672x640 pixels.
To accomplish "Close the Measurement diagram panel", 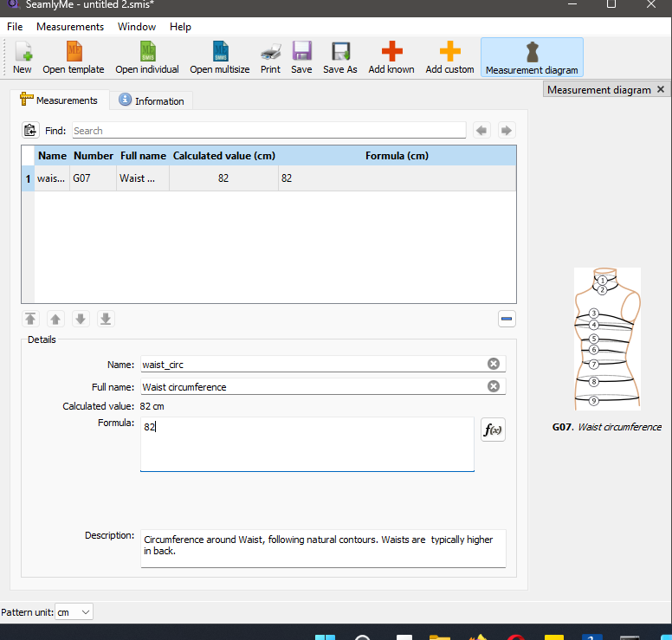I will [661, 89].
